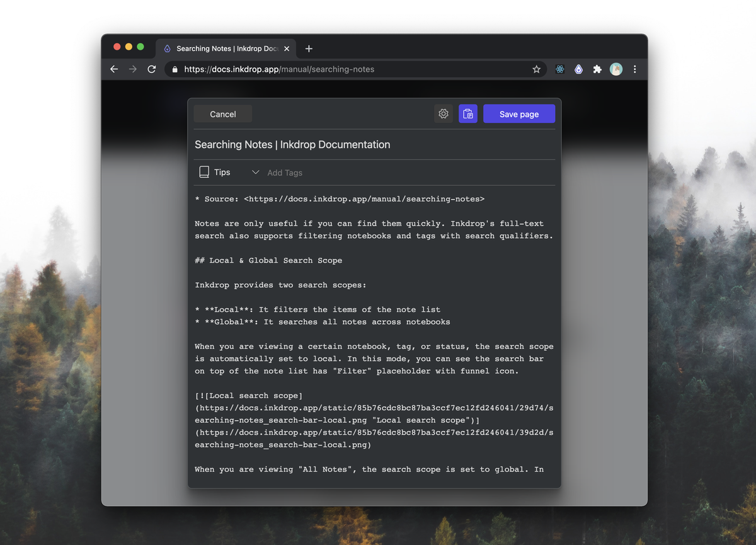Click the Save page button

tap(519, 114)
